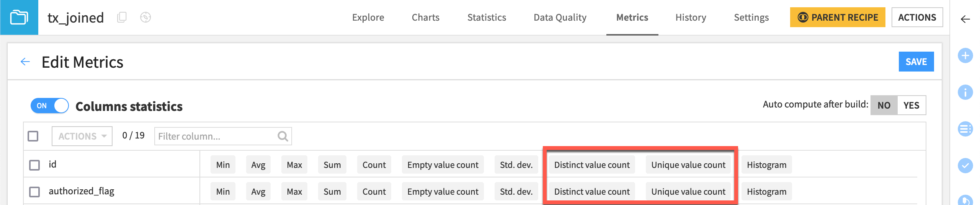Enable Histogram metric for id
The width and height of the screenshot is (980, 205).
point(767,165)
